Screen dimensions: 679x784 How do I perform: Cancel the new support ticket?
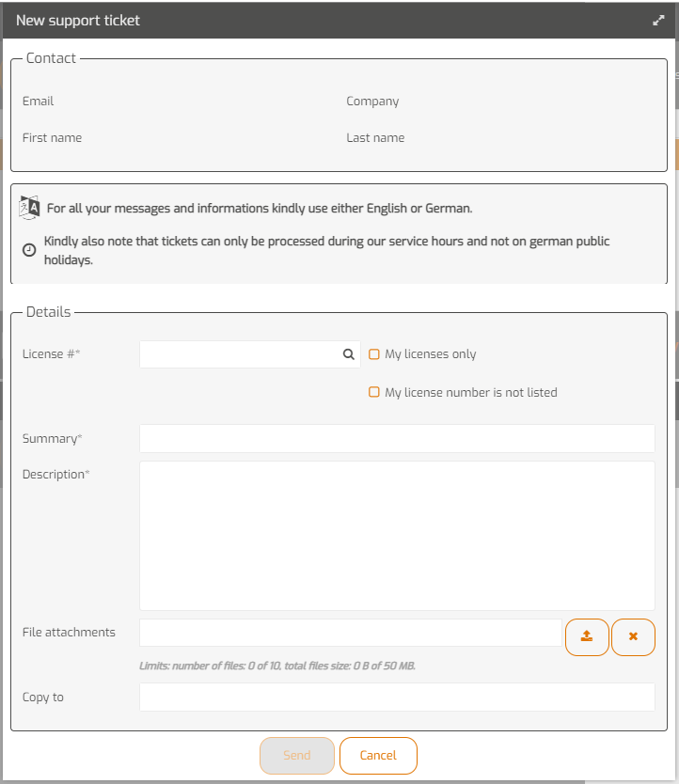378,755
